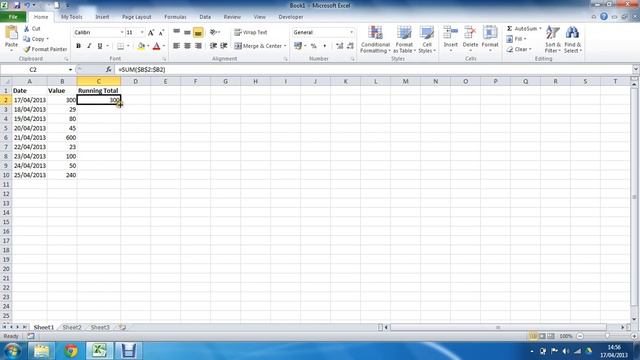Open the Clear dropdown
This screenshot has width=640, height=360.
519,49
